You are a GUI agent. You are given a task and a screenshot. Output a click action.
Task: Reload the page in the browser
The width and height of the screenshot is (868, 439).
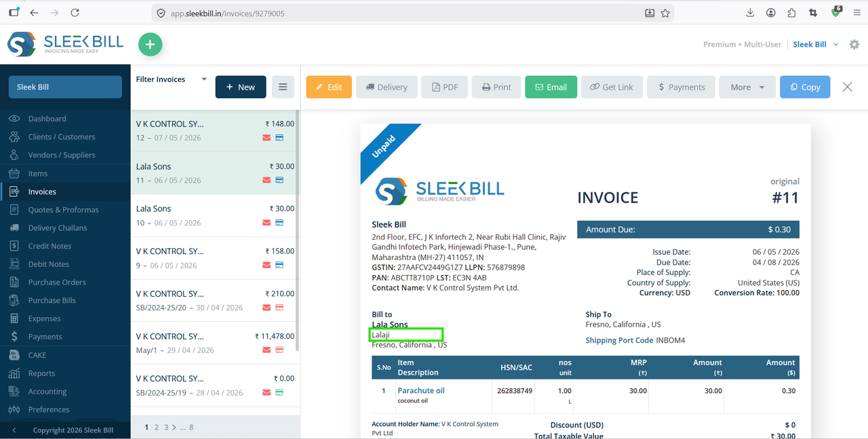tap(75, 13)
